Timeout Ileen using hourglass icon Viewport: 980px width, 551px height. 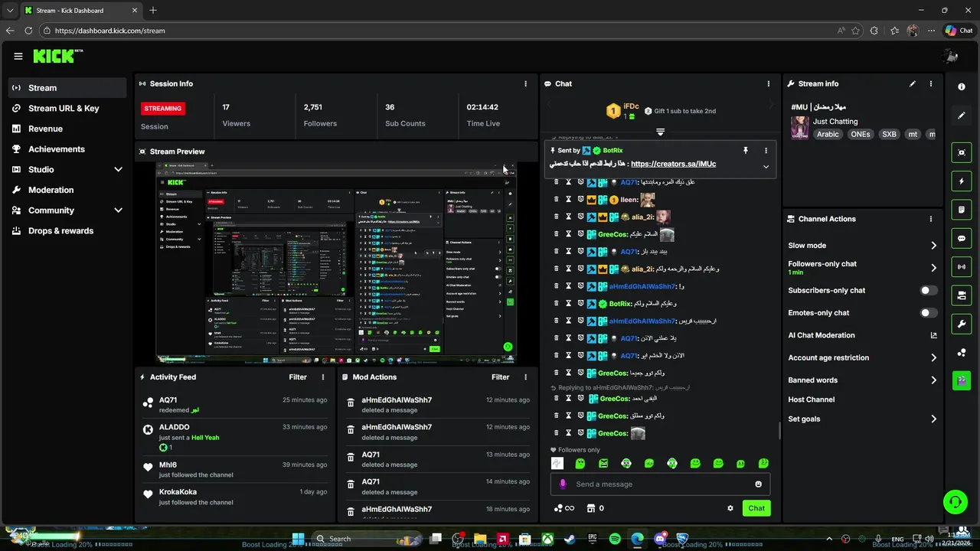(568, 200)
